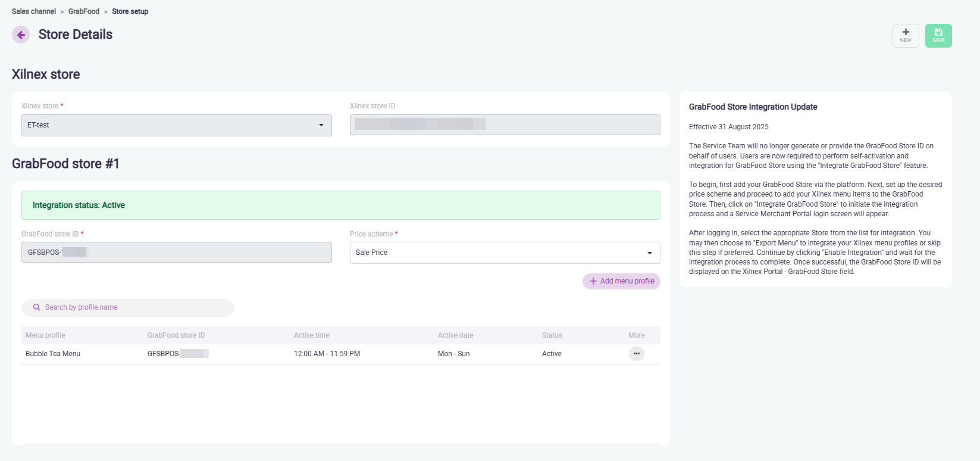Click the Menu profile column header
980x461 pixels.
tap(45, 335)
